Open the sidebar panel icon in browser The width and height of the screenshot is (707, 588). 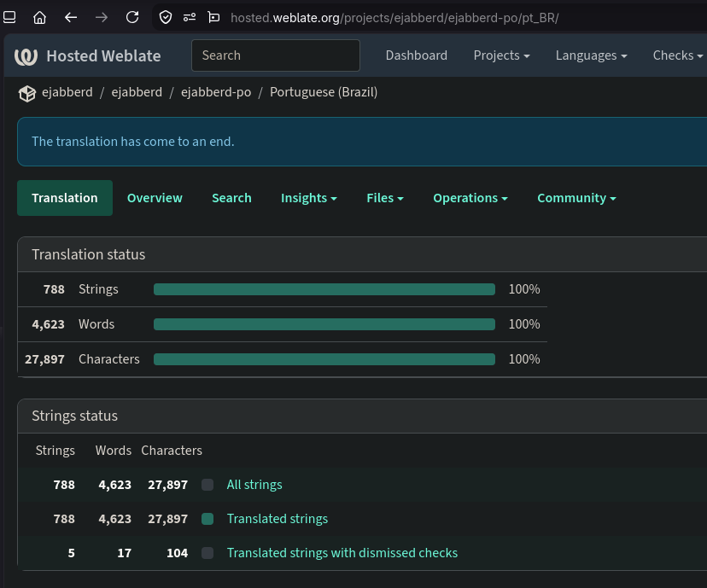pos(9,18)
